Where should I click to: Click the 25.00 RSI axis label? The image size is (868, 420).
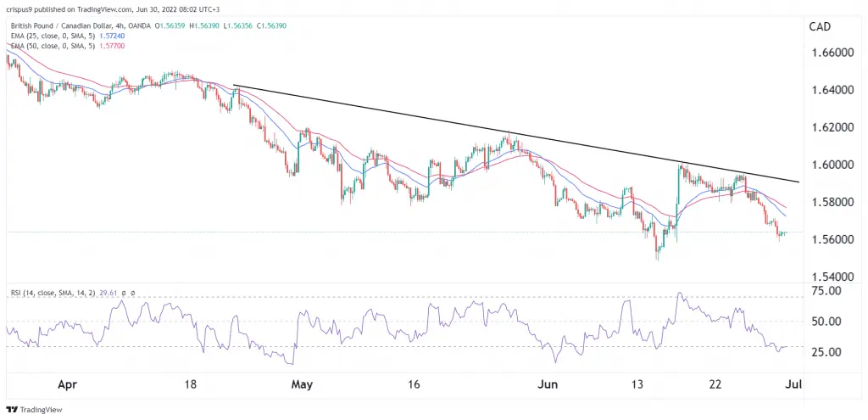[826, 352]
